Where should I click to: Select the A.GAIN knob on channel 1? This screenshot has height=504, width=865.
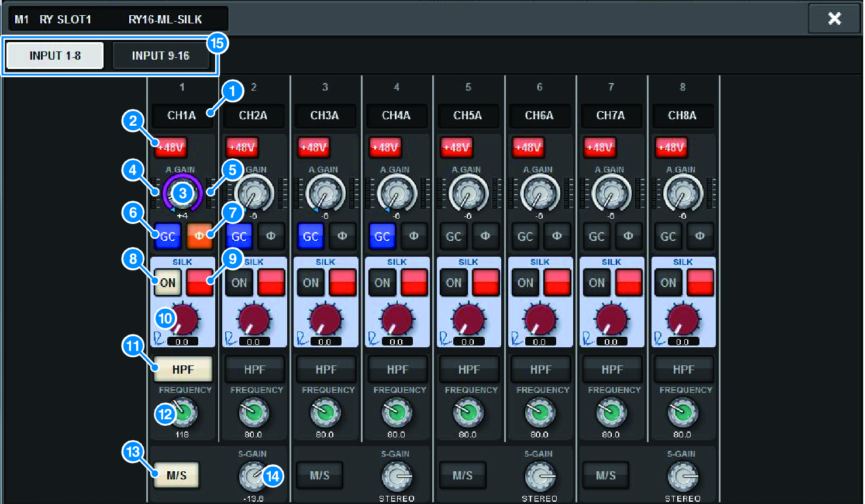tap(182, 192)
